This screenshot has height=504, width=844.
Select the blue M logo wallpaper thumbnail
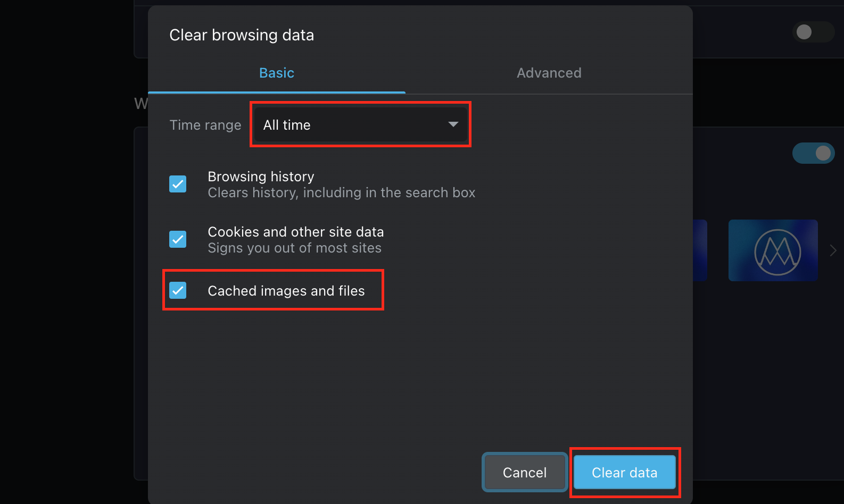pos(773,250)
